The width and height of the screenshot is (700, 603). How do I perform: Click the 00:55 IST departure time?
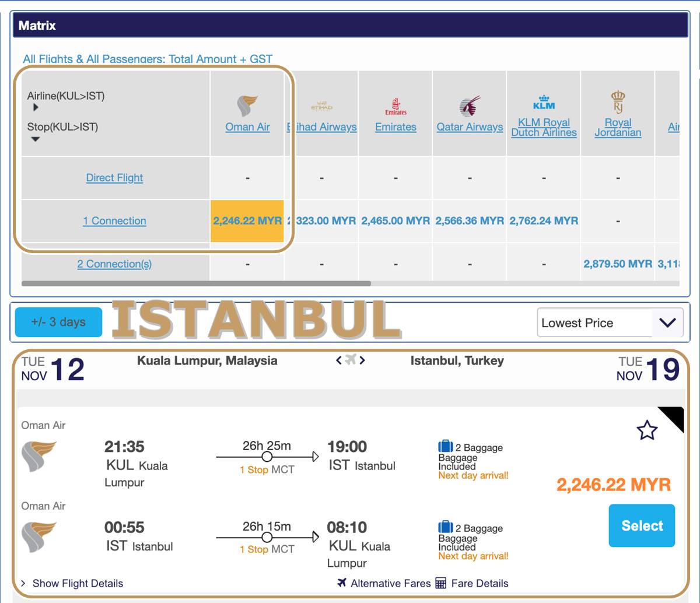tap(124, 527)
